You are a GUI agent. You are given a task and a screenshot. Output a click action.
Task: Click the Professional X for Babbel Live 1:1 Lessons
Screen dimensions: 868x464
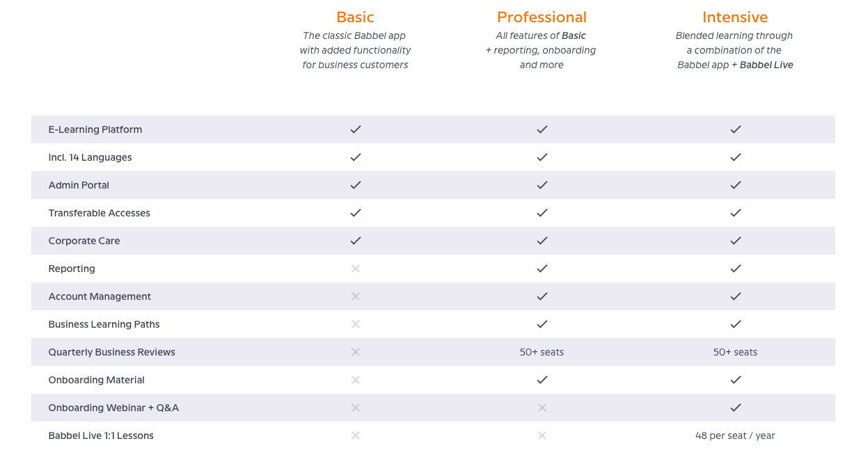click(542, 435)
